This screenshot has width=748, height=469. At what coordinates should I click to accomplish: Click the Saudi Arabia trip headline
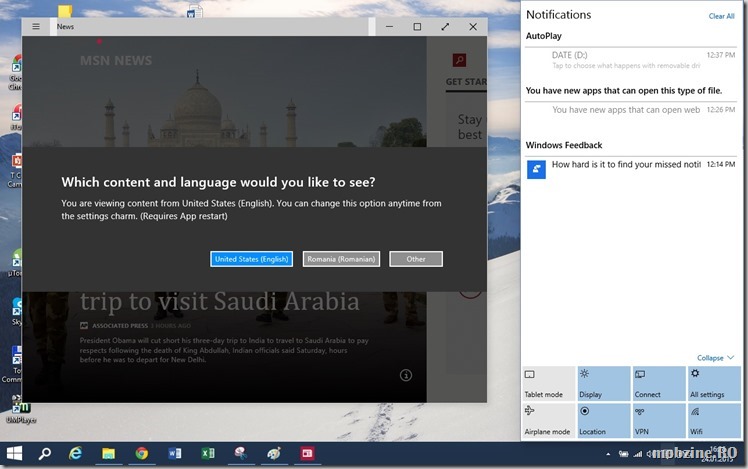[219, 302]
